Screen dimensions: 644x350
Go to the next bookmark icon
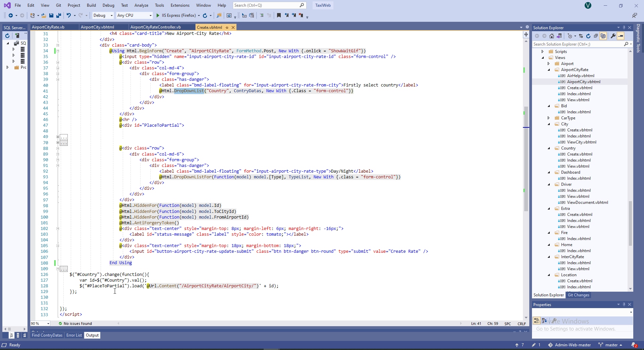[x=294, y=15]
